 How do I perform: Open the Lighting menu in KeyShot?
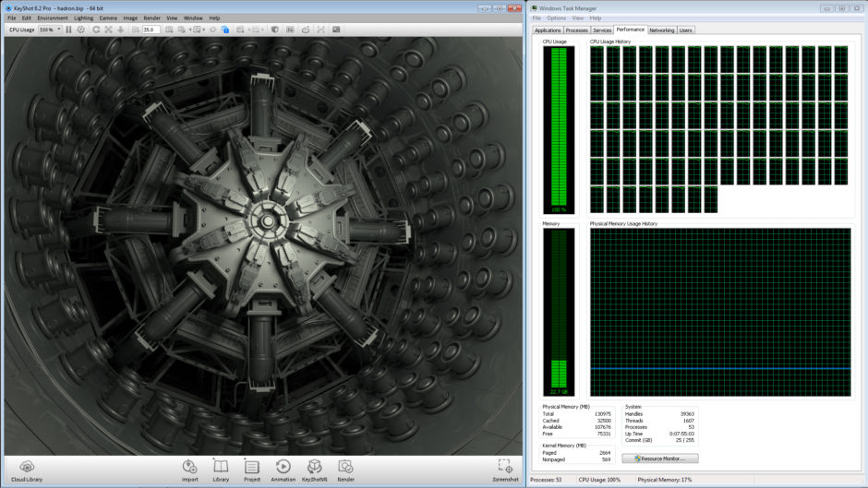(83, 18)
